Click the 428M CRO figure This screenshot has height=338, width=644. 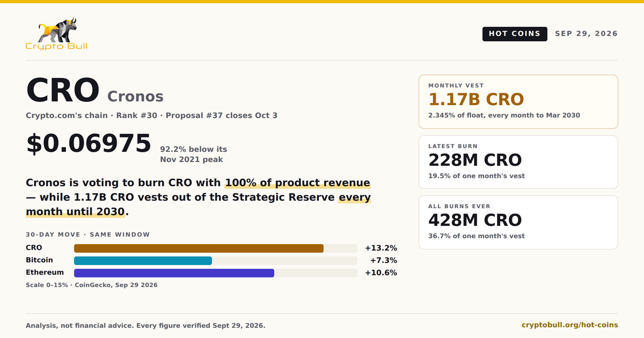(475, 220)
